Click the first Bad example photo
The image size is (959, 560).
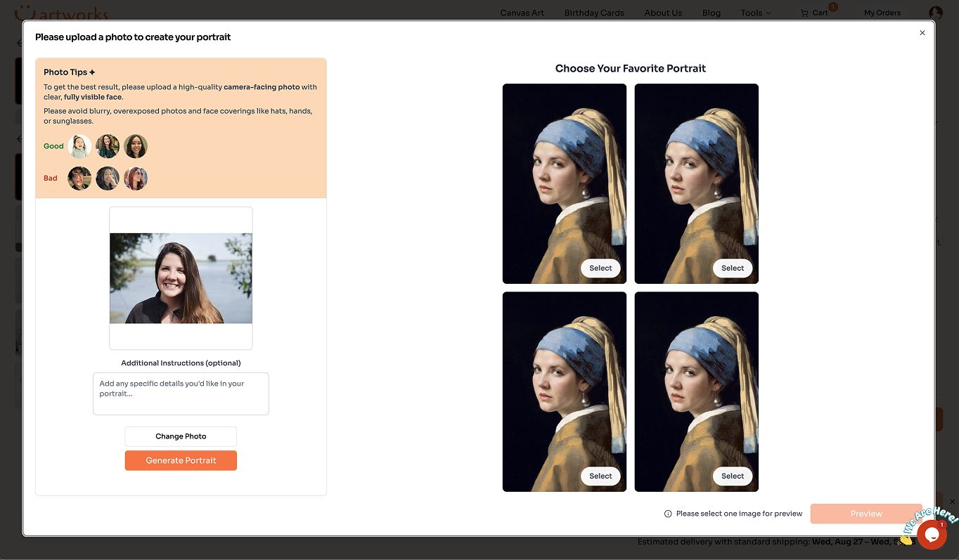pos(79,178)
